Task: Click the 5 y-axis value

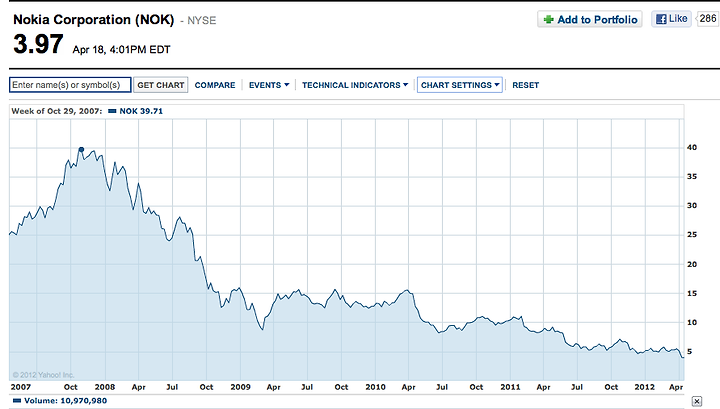Action: (x=689, y=352)
